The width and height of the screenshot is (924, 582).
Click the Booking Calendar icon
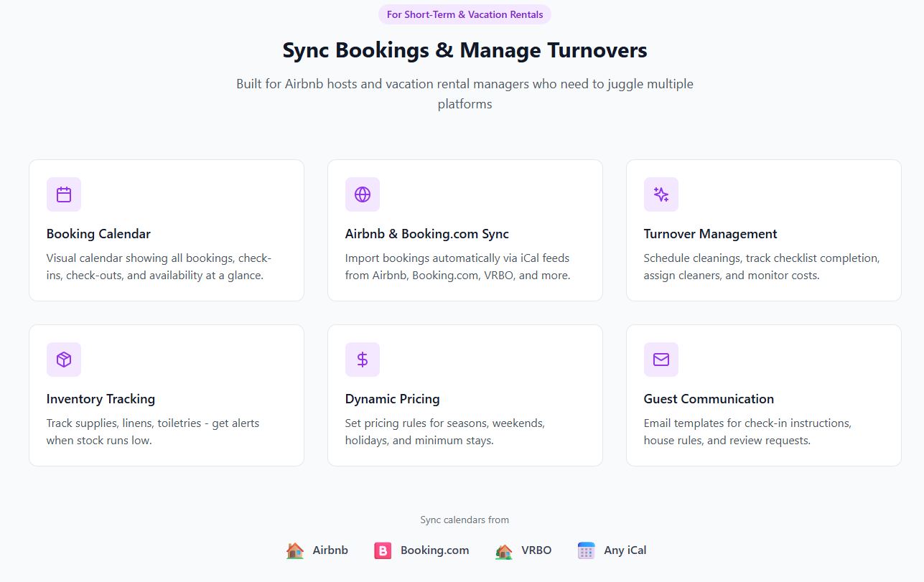[64, 194]
